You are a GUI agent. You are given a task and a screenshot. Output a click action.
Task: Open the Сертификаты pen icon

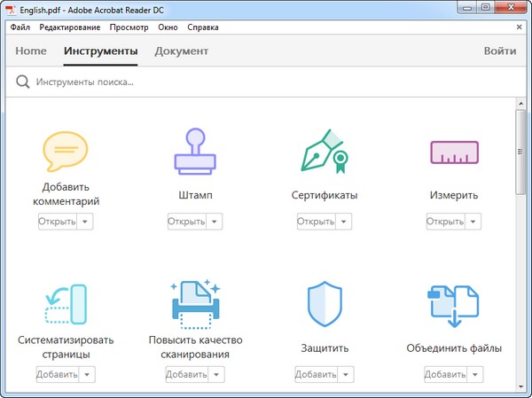point(325,151)
